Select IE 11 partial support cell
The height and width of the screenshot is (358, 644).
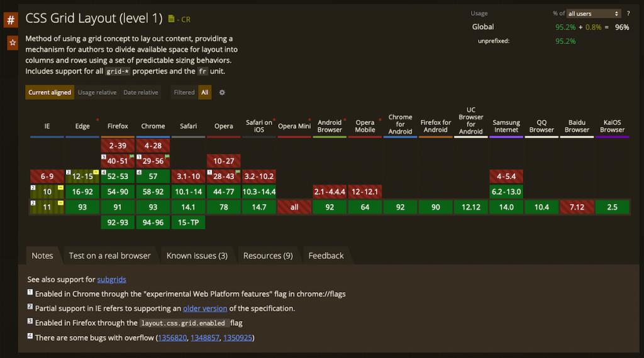[47, 207]
